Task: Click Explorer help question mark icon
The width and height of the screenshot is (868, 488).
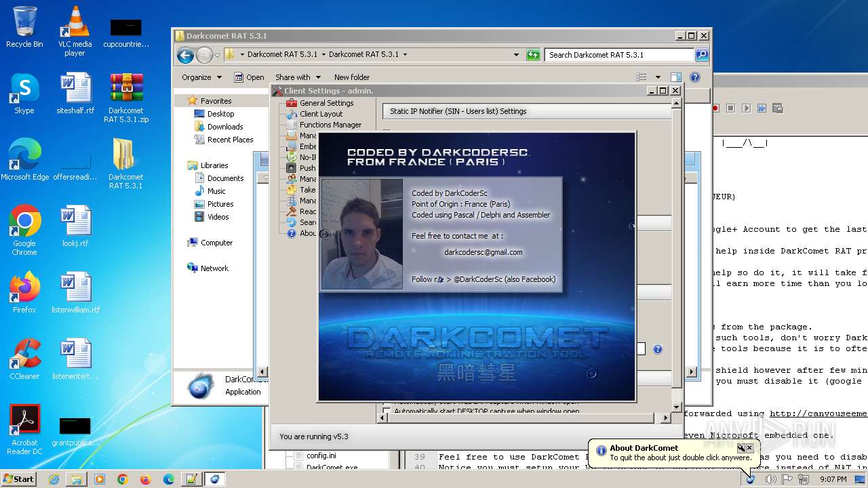Action: 694,77
